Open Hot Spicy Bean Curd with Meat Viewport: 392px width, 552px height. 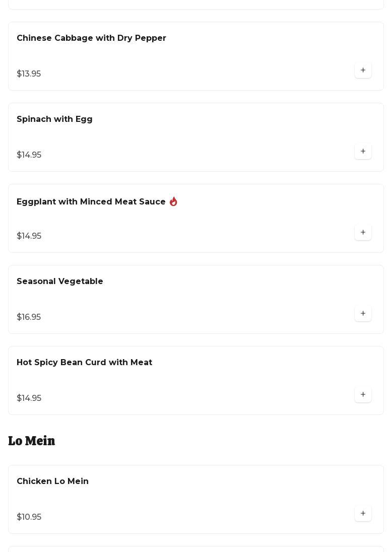pos(84,363)
